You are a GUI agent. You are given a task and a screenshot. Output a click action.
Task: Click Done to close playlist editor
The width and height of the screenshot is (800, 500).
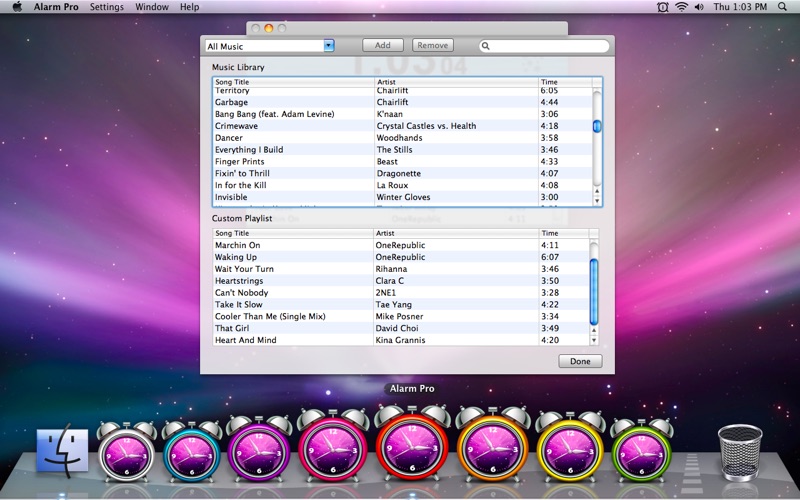coord(580,361)
